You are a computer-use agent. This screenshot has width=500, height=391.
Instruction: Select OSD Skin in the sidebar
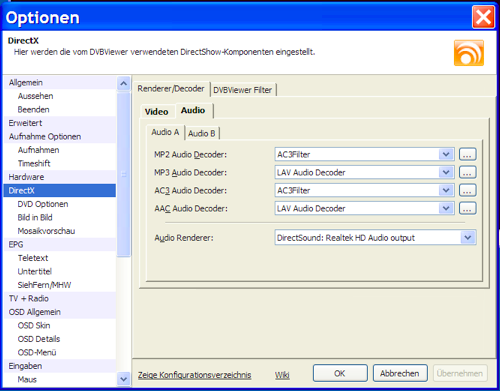click(60, 325)
